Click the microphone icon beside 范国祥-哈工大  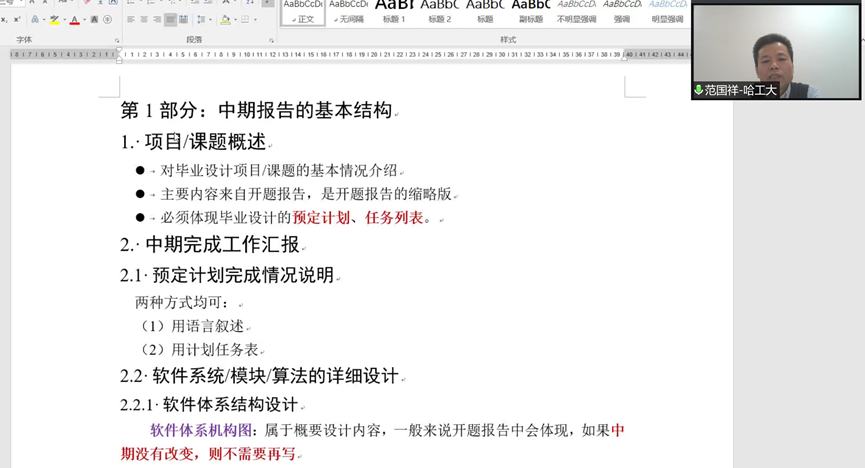698,90
